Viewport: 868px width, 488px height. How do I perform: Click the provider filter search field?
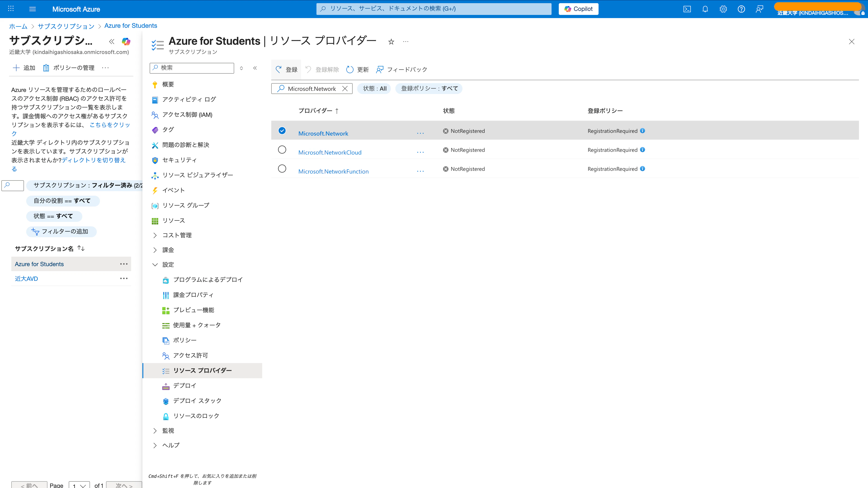(x=311, y=89)
